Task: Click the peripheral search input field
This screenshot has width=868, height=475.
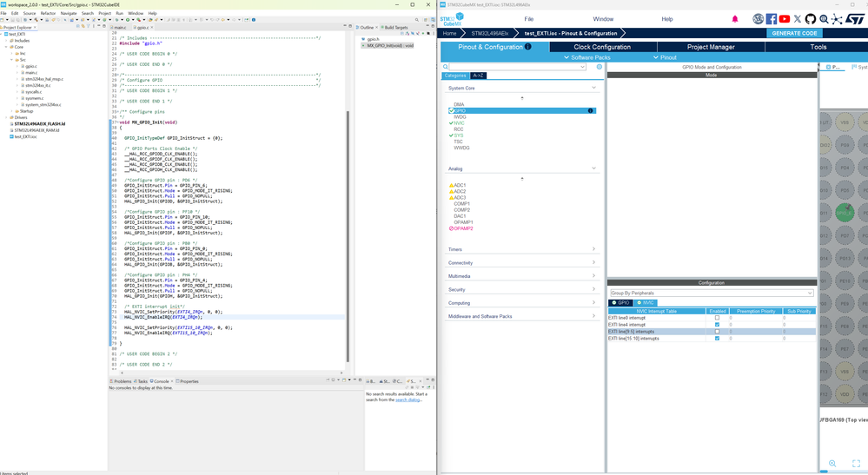Action: 517,67
